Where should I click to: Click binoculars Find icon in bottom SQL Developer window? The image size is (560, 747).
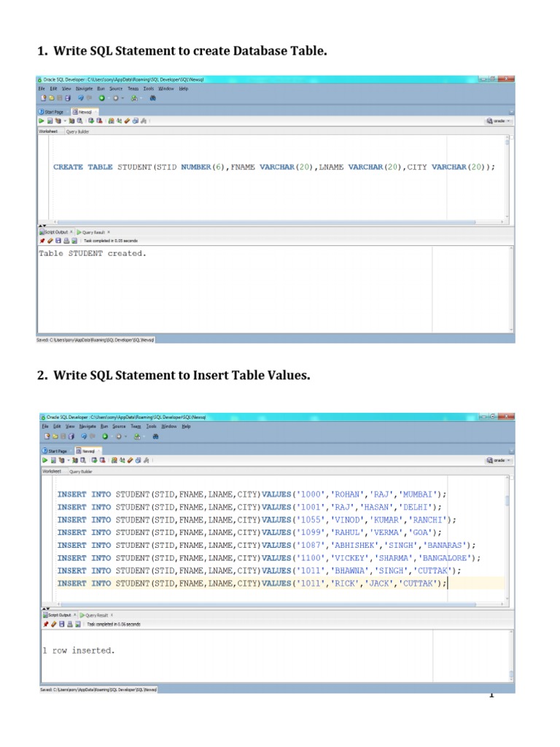click(156, 436)
